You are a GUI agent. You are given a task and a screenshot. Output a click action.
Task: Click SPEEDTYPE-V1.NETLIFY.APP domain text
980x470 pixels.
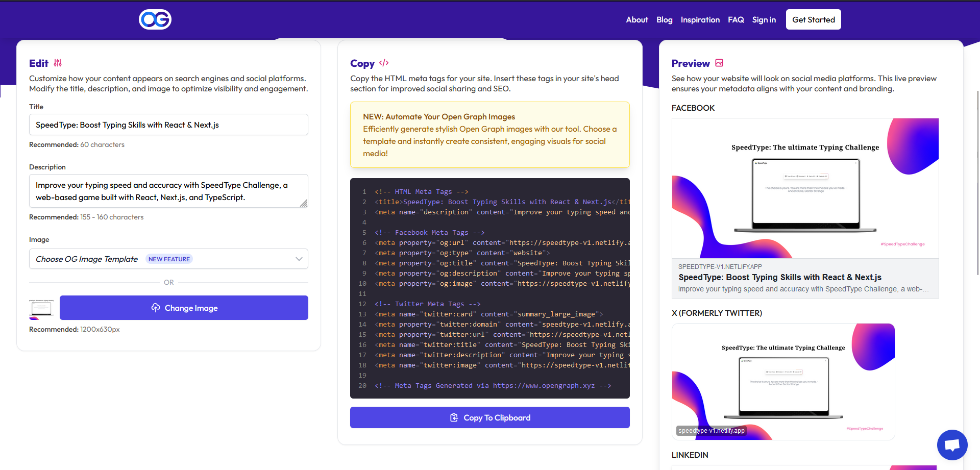(720, 266)
